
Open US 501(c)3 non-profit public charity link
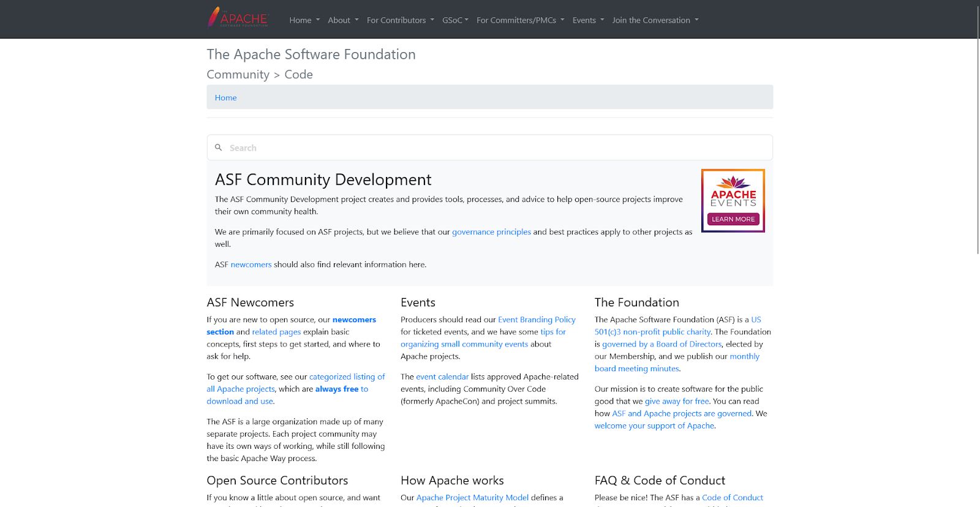(x=678, y=326)
